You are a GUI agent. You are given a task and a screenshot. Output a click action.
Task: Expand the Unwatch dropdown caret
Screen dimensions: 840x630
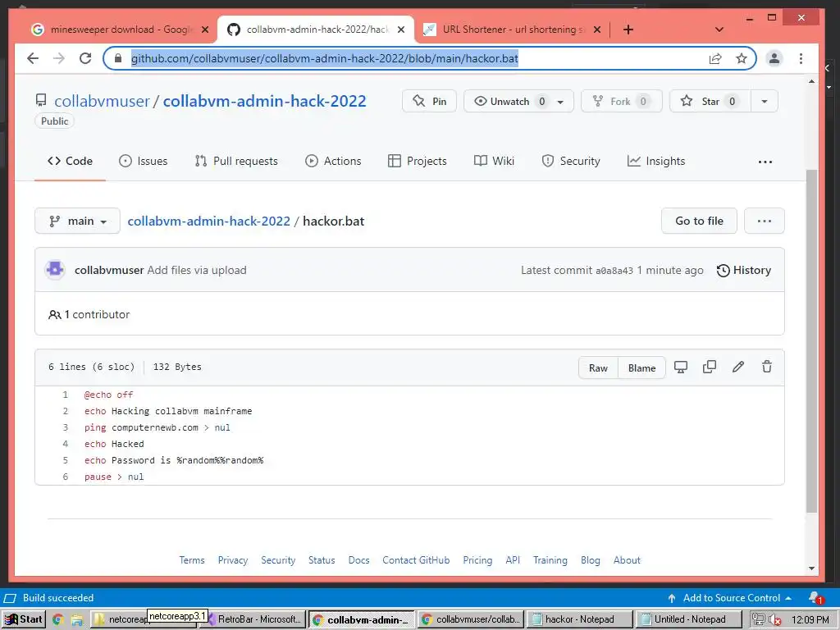(x=561, y=102)
